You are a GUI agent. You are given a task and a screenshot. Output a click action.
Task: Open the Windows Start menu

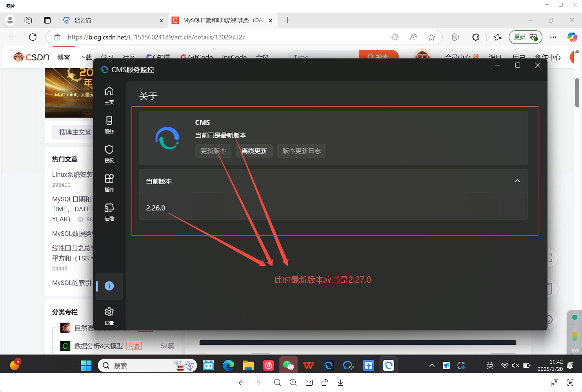coord(86,365)
